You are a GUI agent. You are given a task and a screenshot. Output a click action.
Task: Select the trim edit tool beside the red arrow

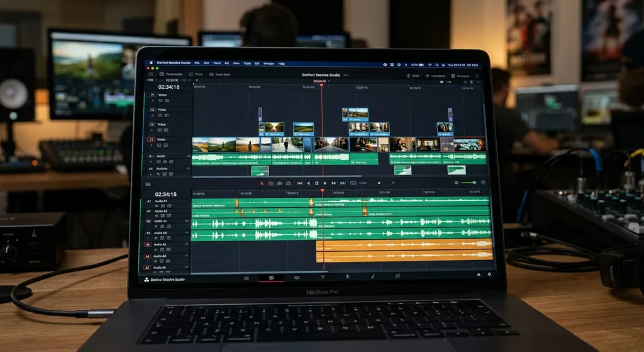pyautogui.click(x=270, y=183)
